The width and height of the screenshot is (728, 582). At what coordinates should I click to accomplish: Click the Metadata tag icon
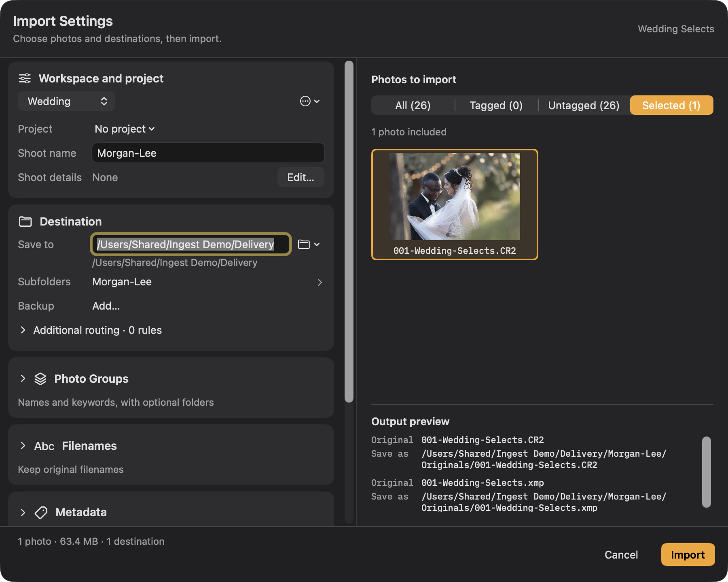tap(41, 512)
